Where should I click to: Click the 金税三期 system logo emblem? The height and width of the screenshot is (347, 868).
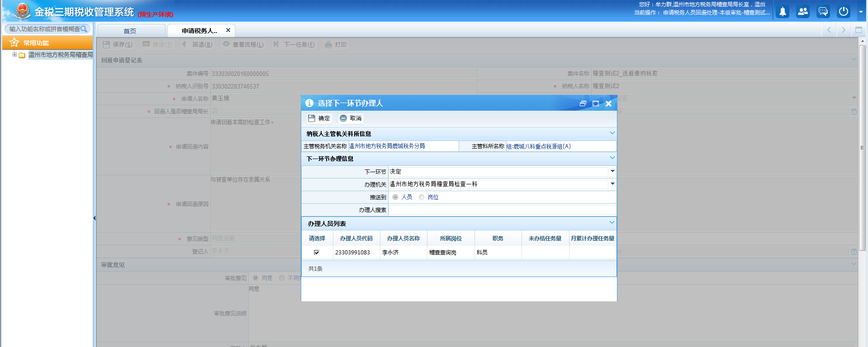[22, 11]
